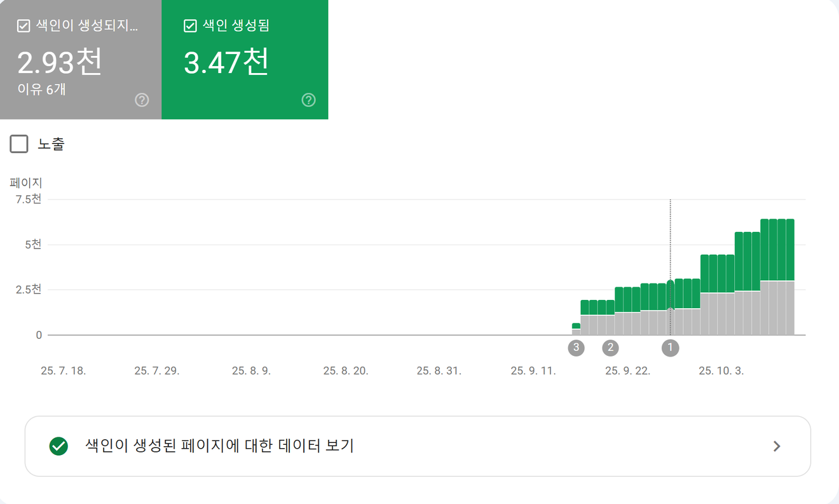Select annotation marker 3 below the chart

click(x=576, y=348)
